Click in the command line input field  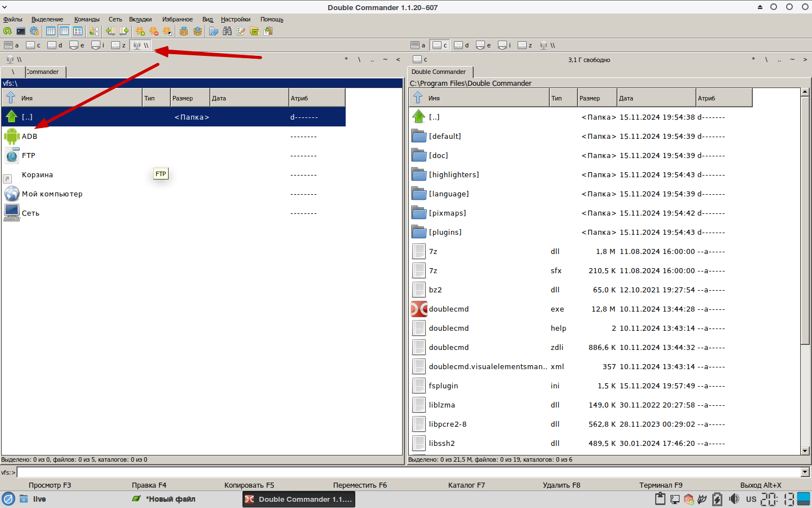click(x=409, y=472)
